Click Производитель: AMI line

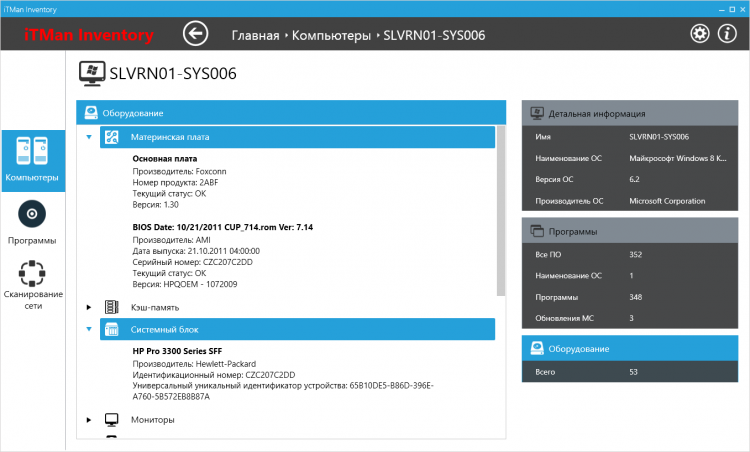point(171,240)
